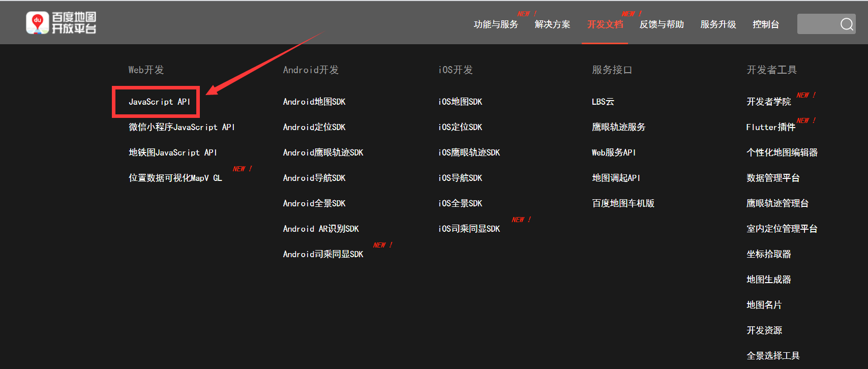Image resolution: width=868 pixels, height=369 pixels.
Task: Open iOS全景SDK link
Action: 460,203
